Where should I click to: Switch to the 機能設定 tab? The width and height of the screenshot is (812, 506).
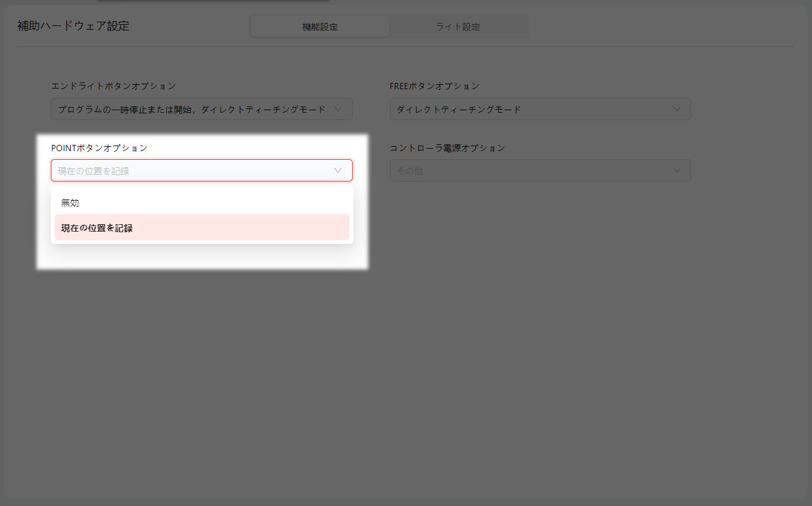tap(320, 27)
